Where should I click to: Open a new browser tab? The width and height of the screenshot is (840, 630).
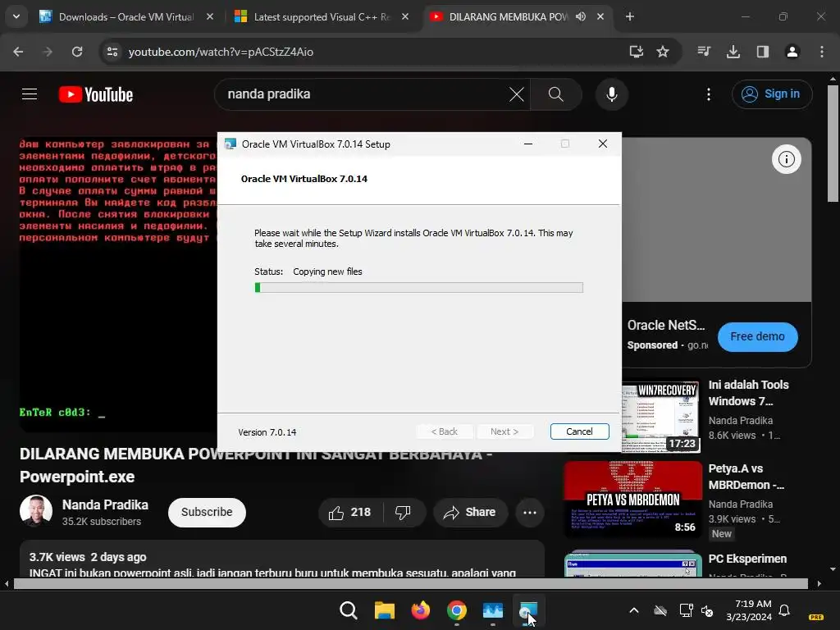630,16
